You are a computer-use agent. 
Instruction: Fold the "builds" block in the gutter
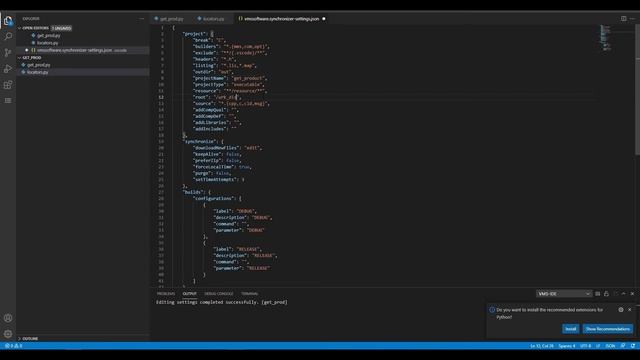click(169, 192)
